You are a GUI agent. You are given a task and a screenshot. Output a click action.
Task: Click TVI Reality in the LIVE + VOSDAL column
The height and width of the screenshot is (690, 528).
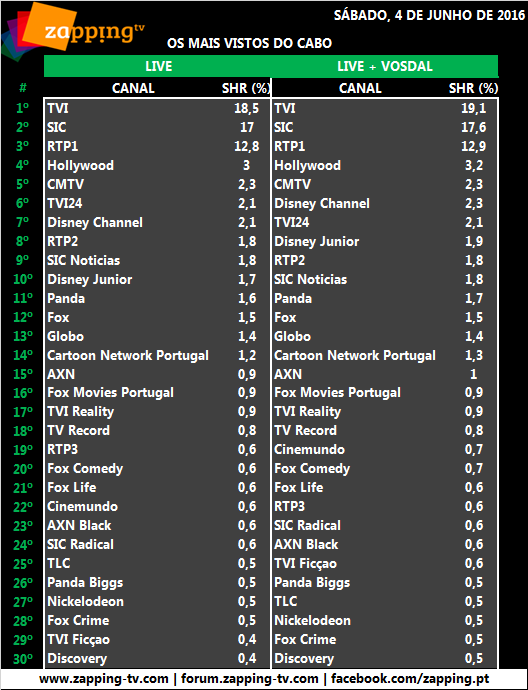308,411
